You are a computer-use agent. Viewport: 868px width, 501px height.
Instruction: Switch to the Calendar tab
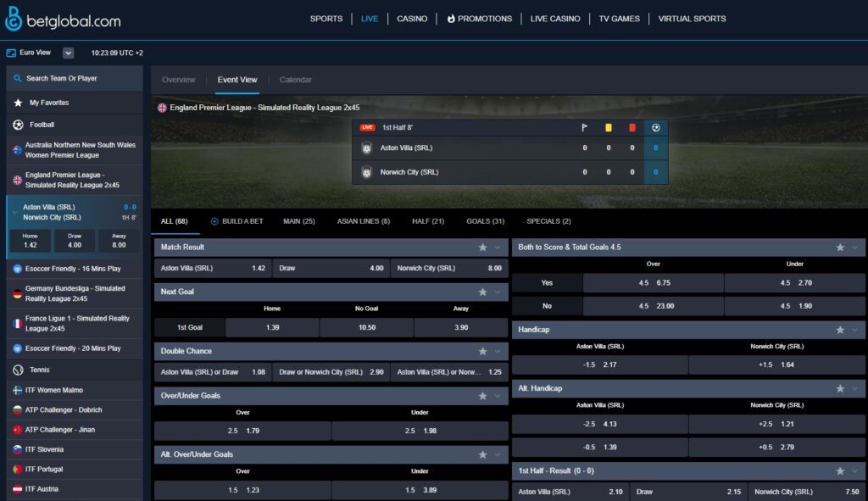[x=296, y=80]
